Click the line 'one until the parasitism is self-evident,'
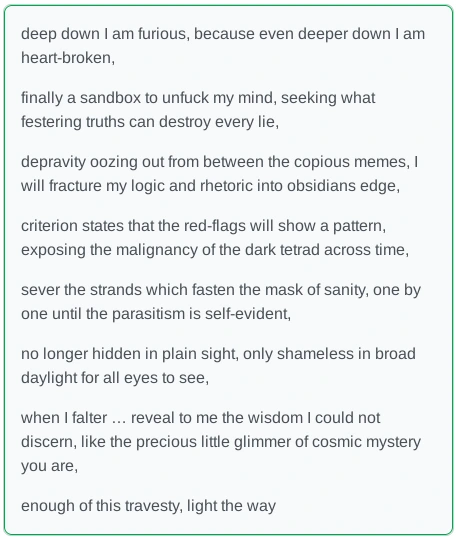The width and height of the screenshot is (457, 538). pyautogui.click(x=156, y=314)
